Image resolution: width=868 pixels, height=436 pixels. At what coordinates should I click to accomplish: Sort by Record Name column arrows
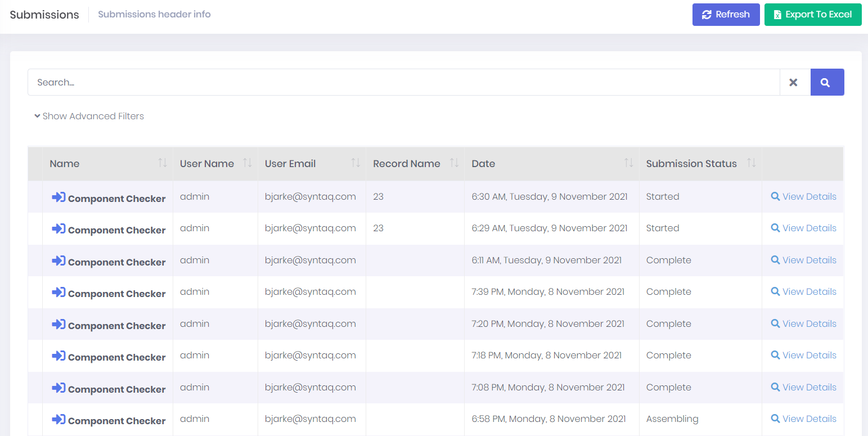455,163
